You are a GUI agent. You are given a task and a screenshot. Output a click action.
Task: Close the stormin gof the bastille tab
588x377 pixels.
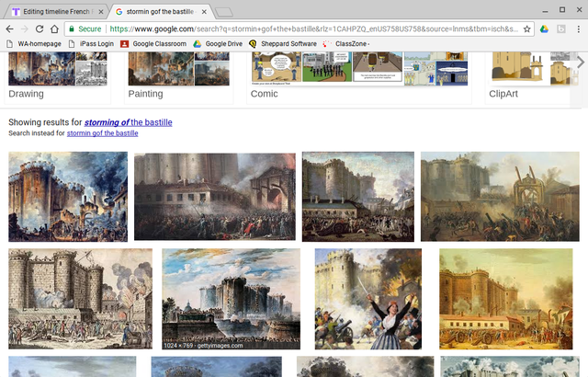(204, 12)
